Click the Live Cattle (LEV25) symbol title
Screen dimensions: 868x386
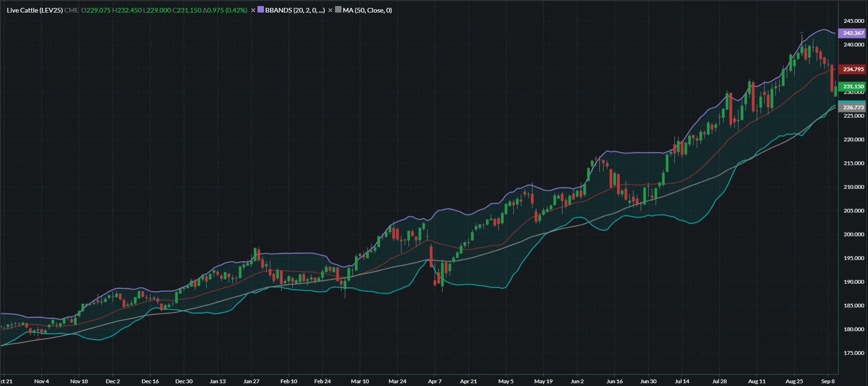click(x=35, y=10)
